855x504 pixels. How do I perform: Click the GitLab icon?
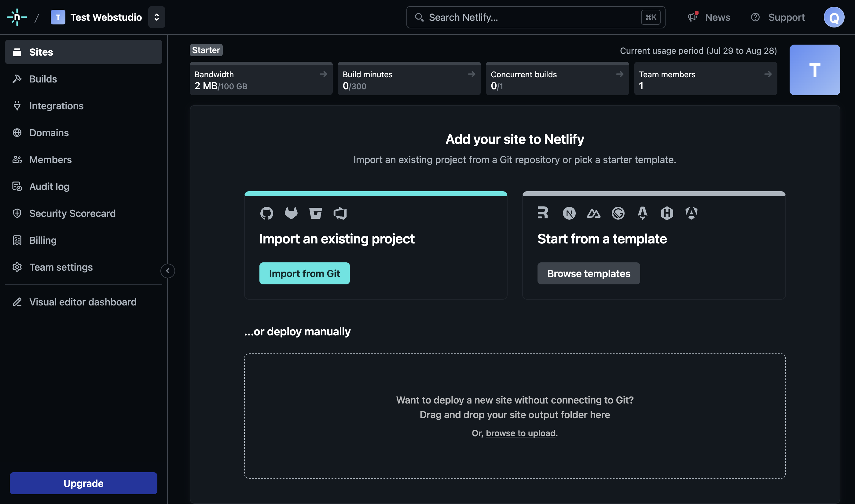tap(291, 213)
